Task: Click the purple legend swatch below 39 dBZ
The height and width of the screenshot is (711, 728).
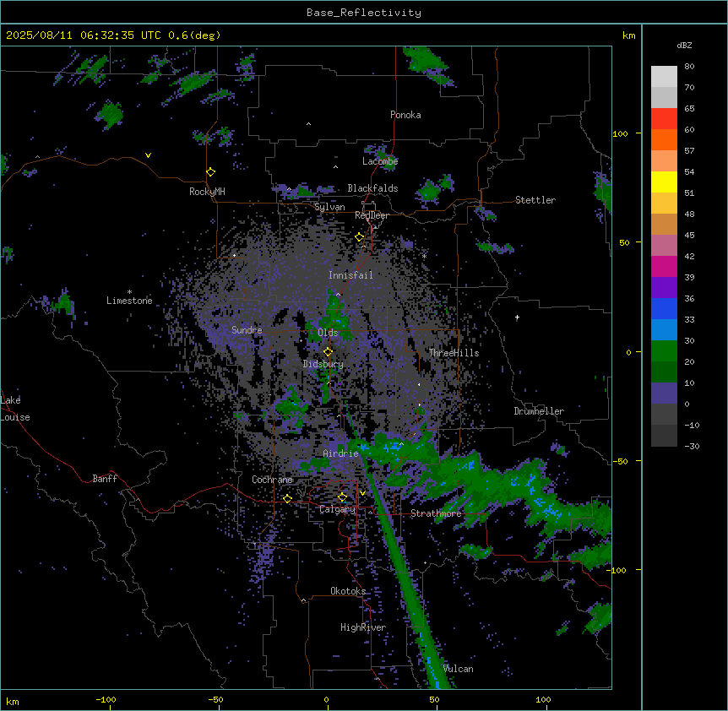Action: point(664,288)
